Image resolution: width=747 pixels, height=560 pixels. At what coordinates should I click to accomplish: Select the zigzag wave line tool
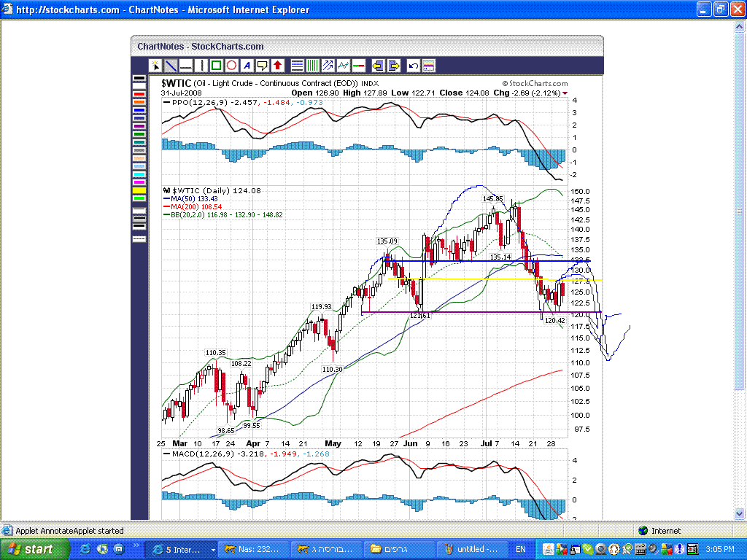pyautogui.click(x=343, y=66)
